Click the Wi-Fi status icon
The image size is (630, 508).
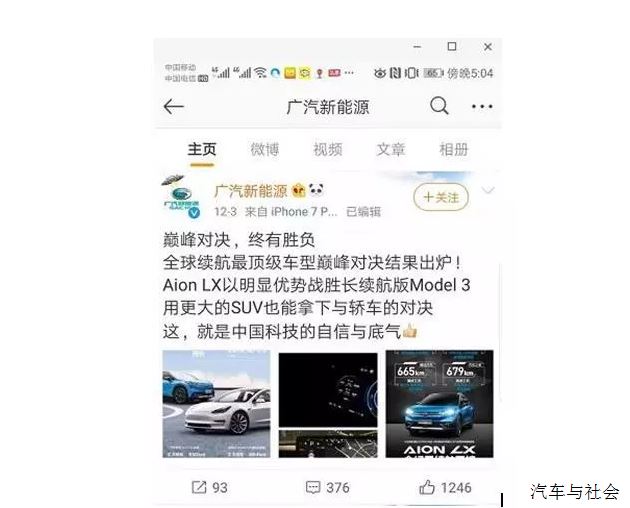tap(261, 73)
